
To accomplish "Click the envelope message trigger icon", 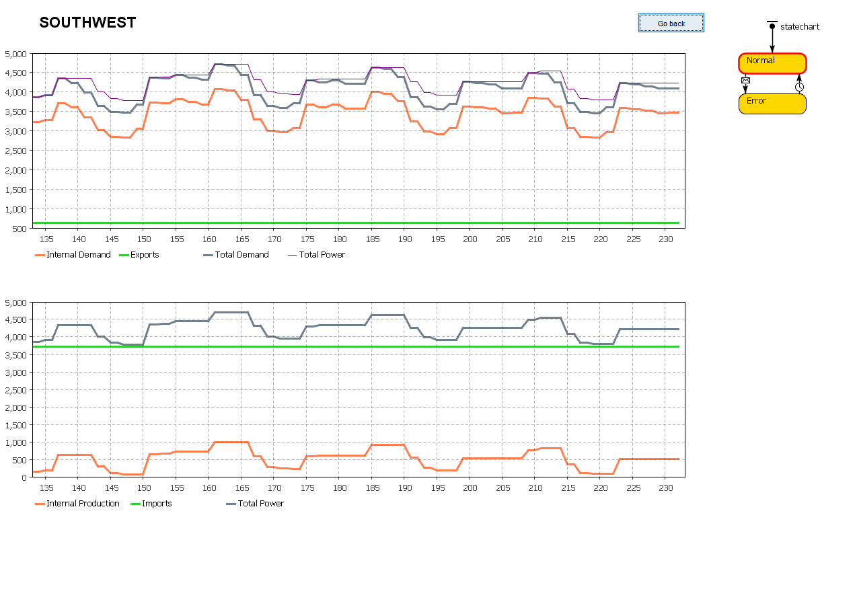I will [x=745, y=80].
